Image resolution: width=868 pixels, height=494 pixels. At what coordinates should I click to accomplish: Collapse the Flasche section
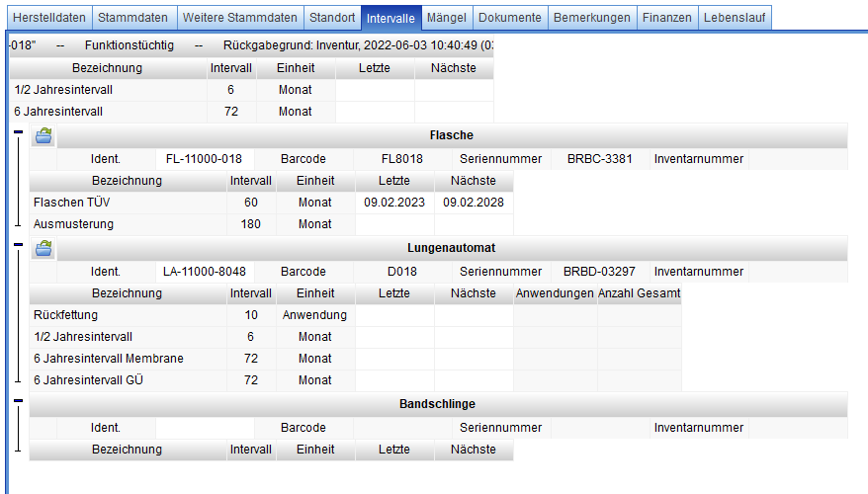coord(18,129)
